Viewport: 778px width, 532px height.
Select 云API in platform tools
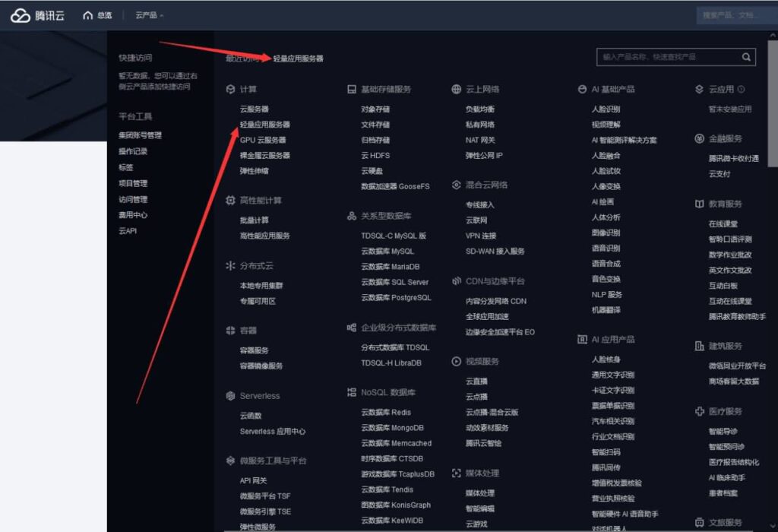[128, 231]
